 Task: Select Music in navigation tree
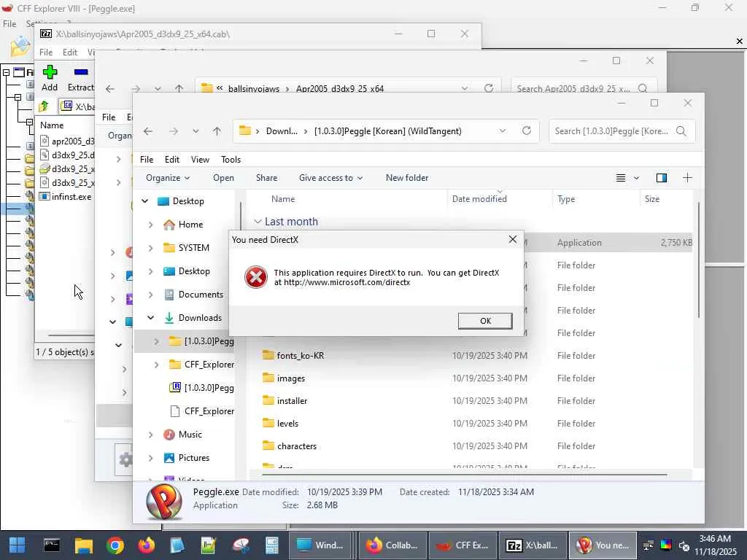[x=190, y=435]
